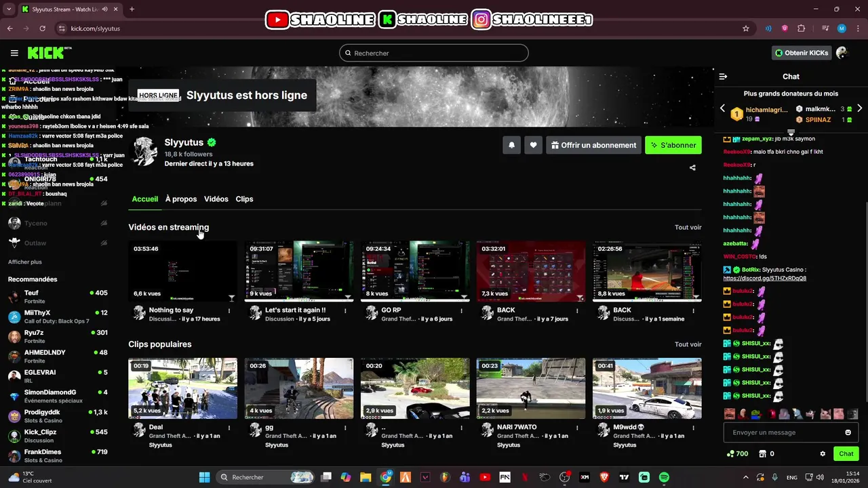Click the S'abonner button
Image resolution: width=868 pixels, height=488 pixels.
(x=673, y=145)
